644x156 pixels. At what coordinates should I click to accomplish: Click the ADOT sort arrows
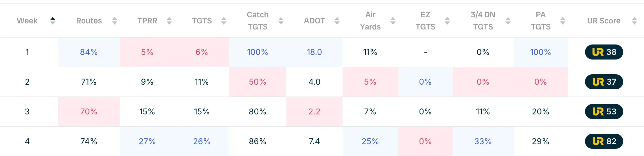[337, 21]
